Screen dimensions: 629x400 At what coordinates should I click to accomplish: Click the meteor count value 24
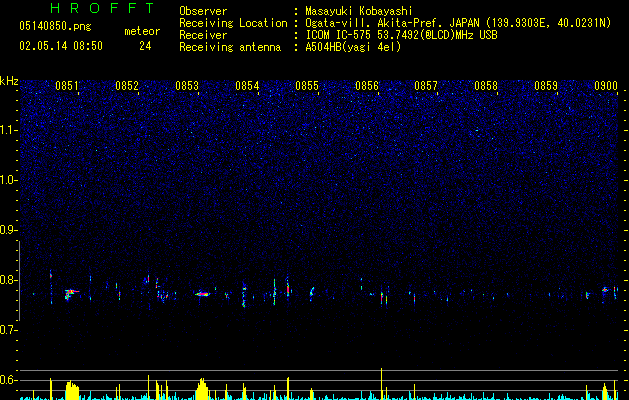[145, 46]
